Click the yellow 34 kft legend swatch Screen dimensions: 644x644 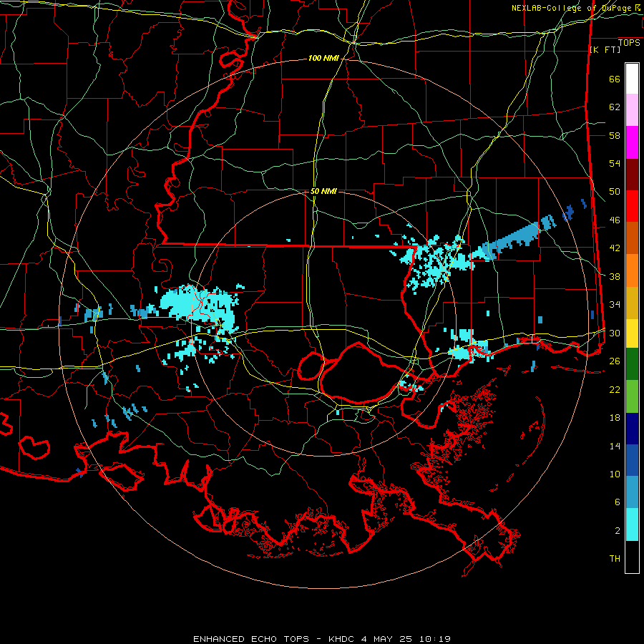tap(632, 333)
